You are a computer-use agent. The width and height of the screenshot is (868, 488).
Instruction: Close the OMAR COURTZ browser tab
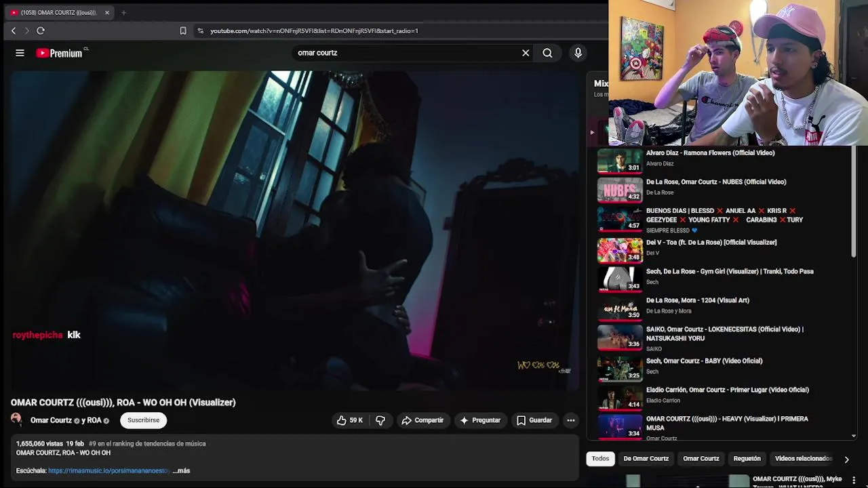106,12
